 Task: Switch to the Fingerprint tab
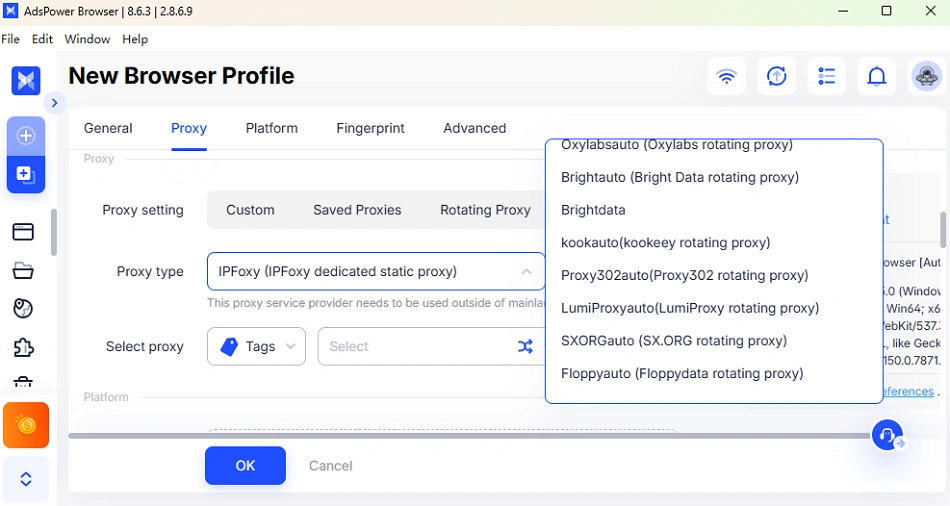(x=370, y=128)
